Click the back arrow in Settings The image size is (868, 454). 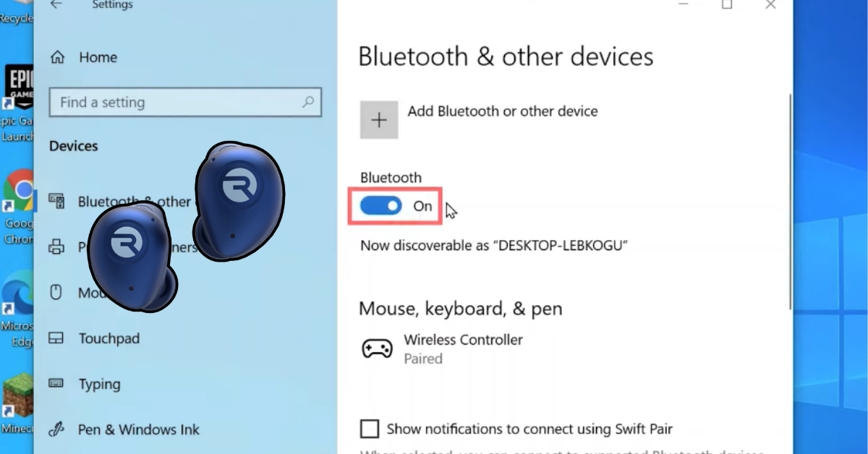point(56,5)
